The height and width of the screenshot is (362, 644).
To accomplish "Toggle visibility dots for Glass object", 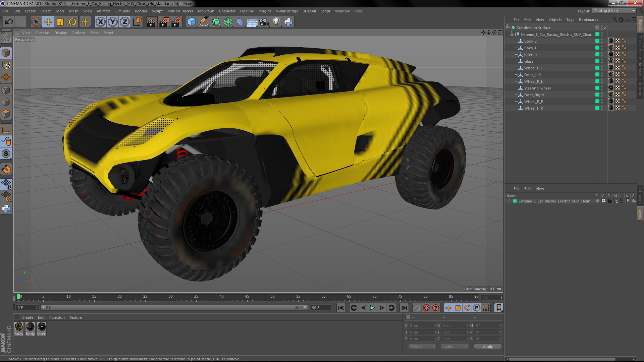I will 602,61.
